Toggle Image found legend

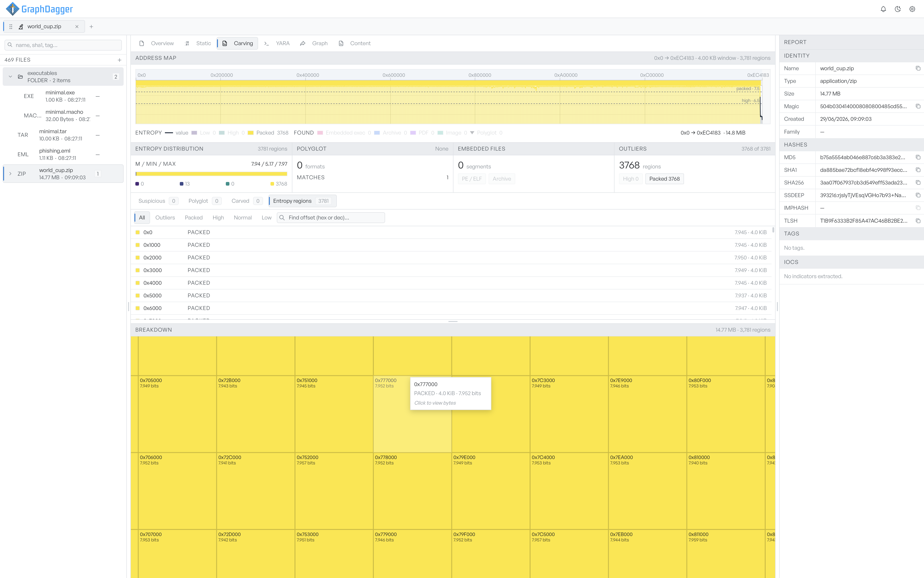point(453,133)
